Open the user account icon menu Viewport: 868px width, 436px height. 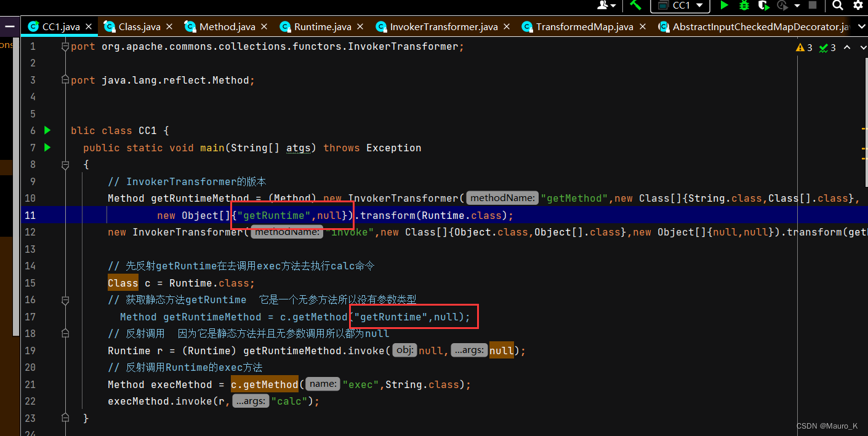click(606, 5)
